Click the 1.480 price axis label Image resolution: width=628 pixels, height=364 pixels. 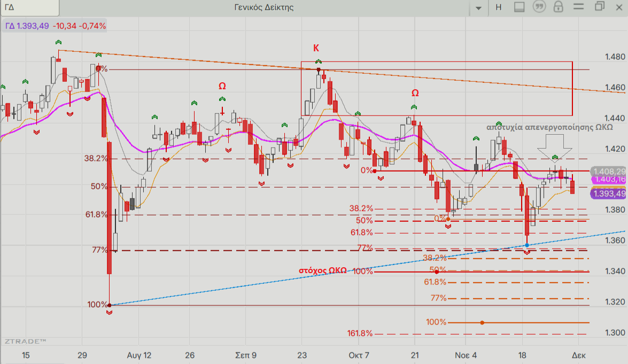615,57
